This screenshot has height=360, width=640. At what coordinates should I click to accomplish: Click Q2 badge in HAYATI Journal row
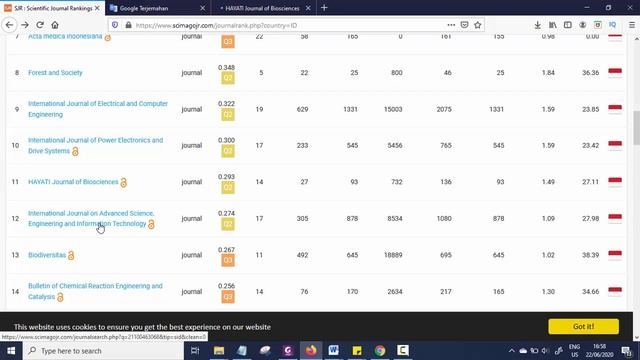228,187
